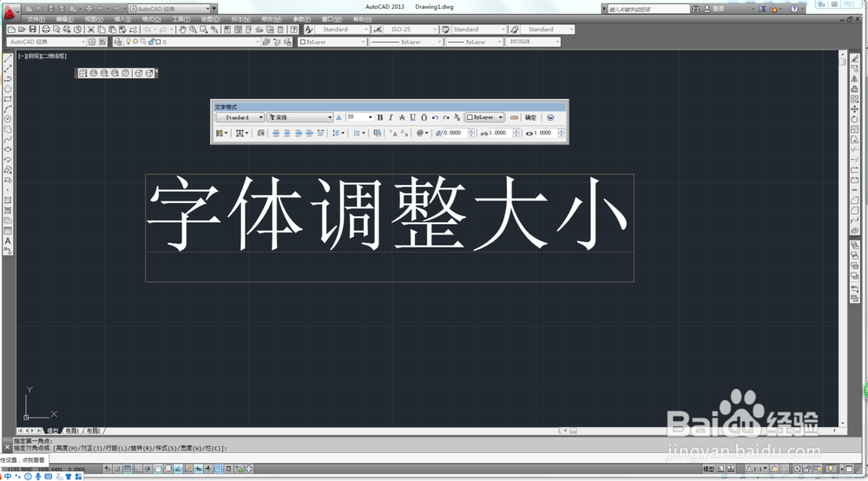Click the Italic icon in text formatting toolbar

[391, 117]
